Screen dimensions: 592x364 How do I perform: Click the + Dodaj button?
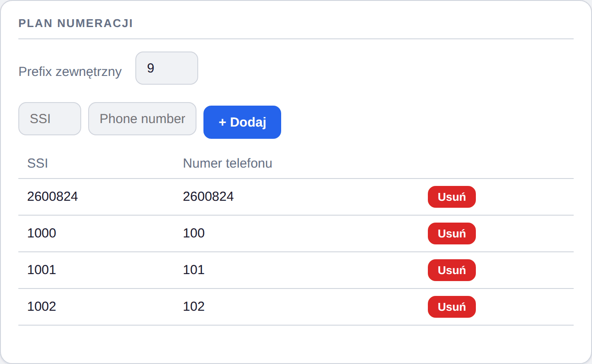point(242,122)
